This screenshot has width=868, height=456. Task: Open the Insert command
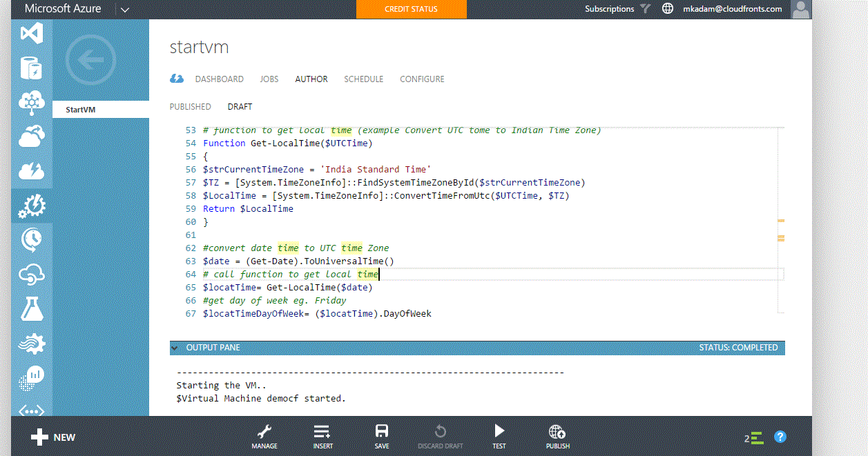322,437
